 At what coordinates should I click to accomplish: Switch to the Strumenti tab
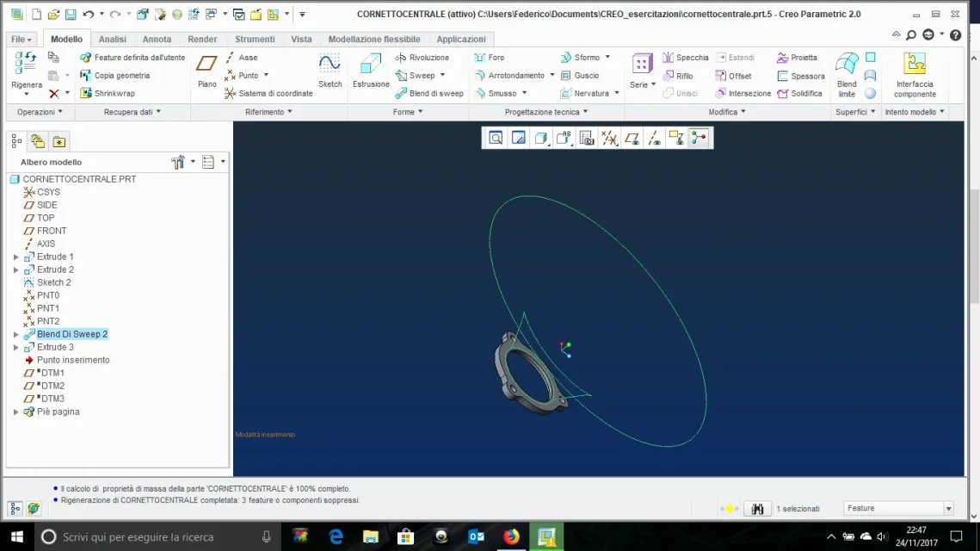(255, 39)
